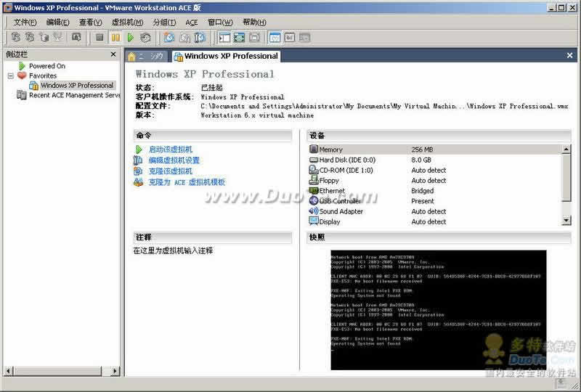
Task: Click the 启动该虚拟机 link
Action: [x=170, y=150]
